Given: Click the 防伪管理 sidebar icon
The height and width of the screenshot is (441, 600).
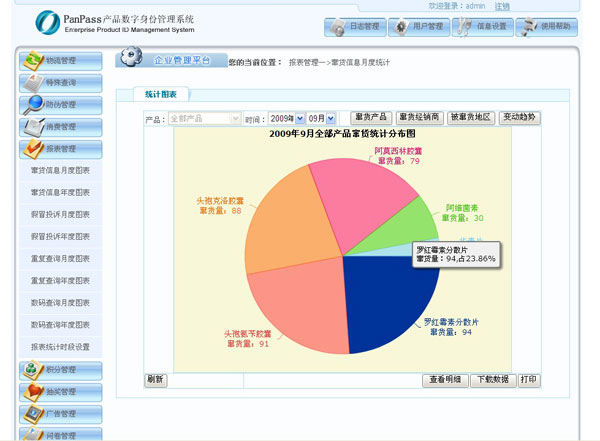Looking at the screenshot, I should click(32, 104).
